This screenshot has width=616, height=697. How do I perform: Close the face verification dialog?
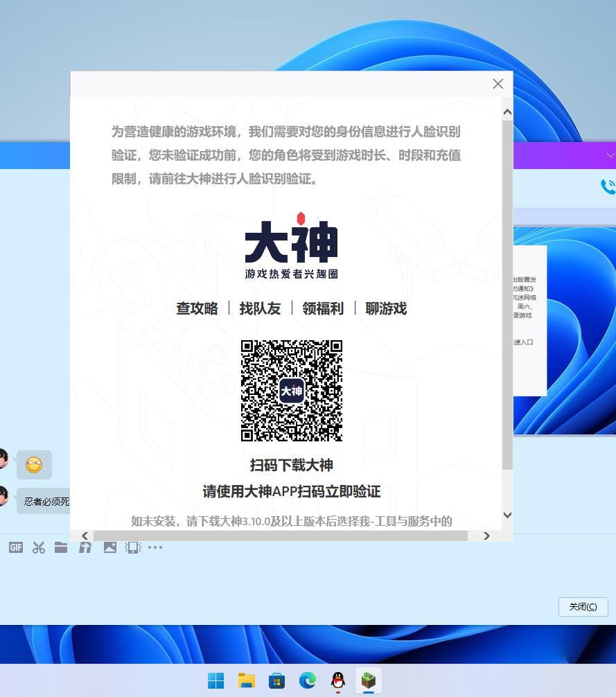tap(498, 84)
